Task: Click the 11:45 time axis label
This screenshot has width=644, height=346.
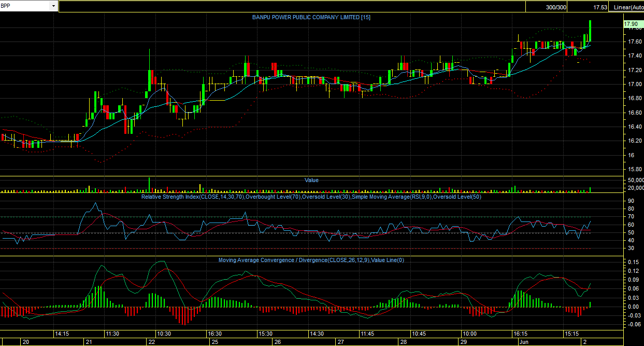Action: [367, 334]
